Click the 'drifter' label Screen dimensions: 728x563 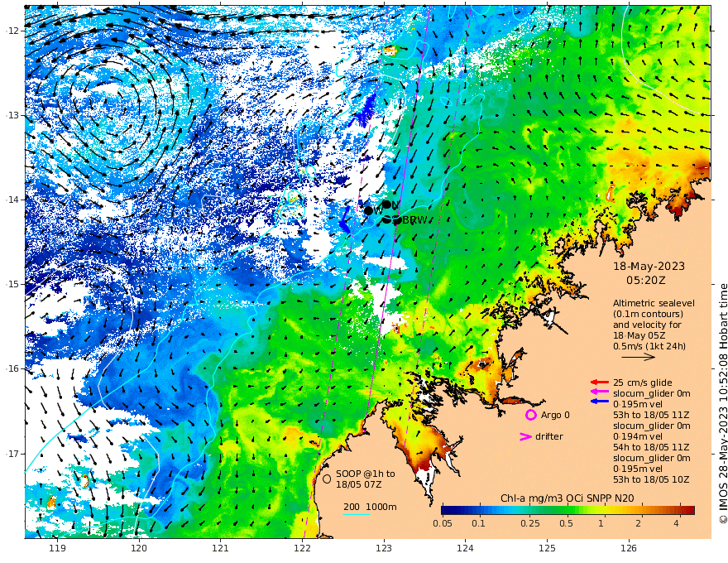coord(548,436)
